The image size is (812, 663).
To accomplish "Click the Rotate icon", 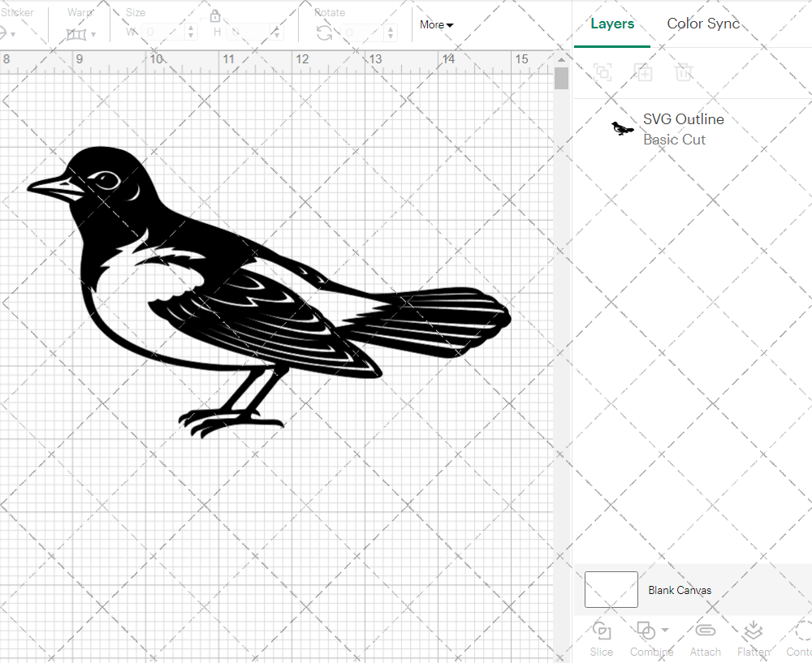I will 323,31.
